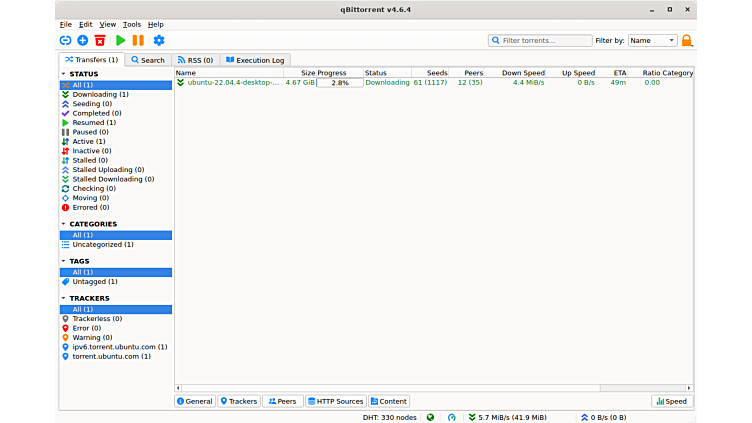Collapse the TRACKERS section
This screenshot has height=423, width=752.
(65, 298)
